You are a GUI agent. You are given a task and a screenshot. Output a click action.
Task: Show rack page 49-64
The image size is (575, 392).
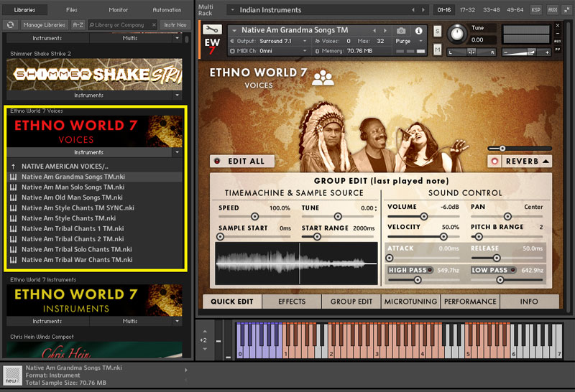pyautogui.click(x=515, y=10)
